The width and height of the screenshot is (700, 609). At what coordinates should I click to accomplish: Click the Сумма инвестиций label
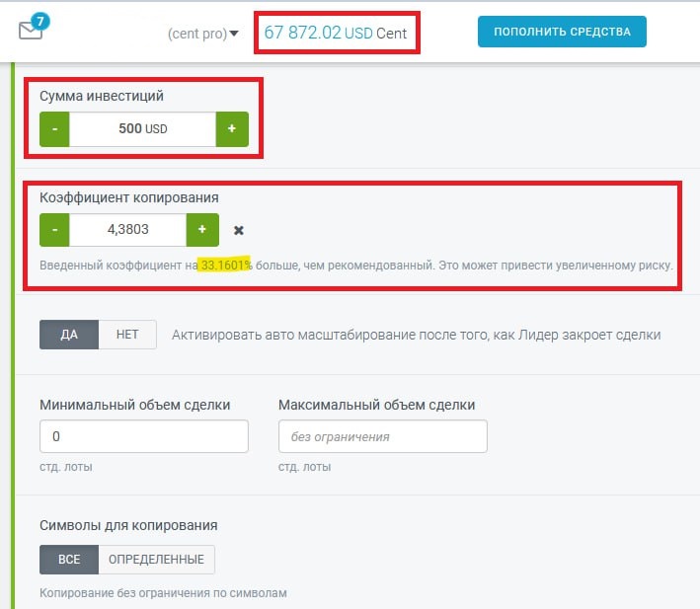(x=102, y=96)
